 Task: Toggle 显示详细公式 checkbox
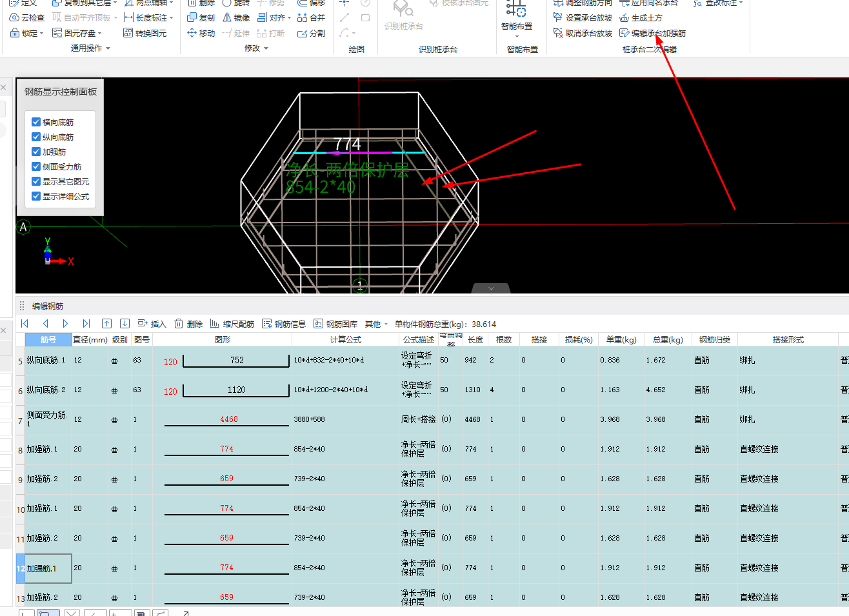pyautogui.click(x=36, y=196)
